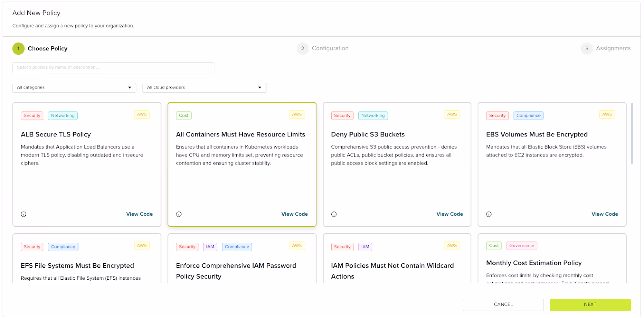Click the Add New Policy heading
644x318 pixels.
coord(36,13)
